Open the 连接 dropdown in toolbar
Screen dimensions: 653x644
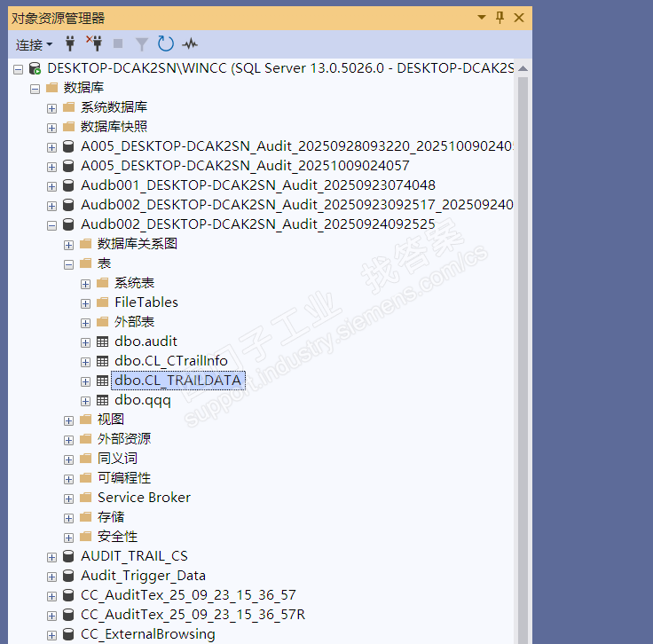pos(34,44)
